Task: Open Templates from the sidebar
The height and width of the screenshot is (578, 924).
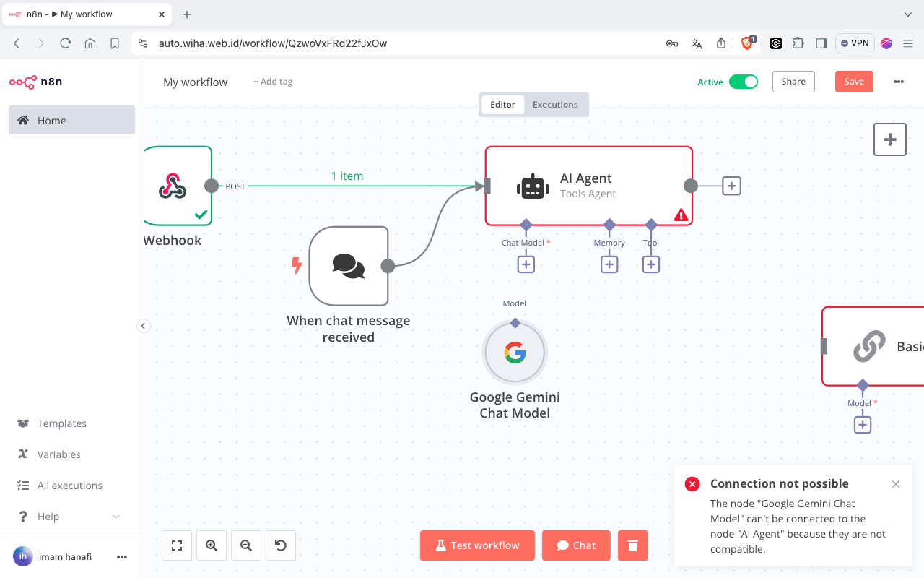Action: click(x=62, y=423)
